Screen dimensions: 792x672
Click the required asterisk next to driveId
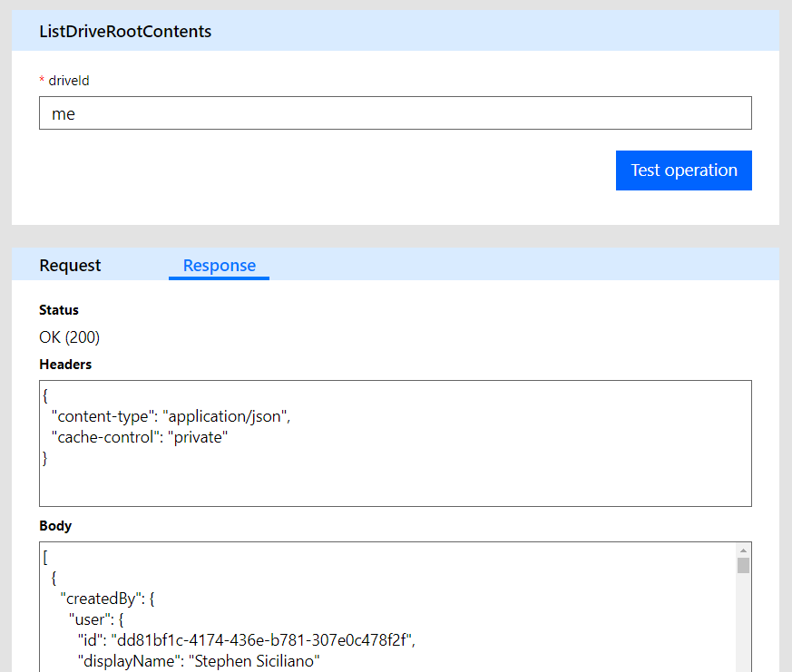point(42,81)
